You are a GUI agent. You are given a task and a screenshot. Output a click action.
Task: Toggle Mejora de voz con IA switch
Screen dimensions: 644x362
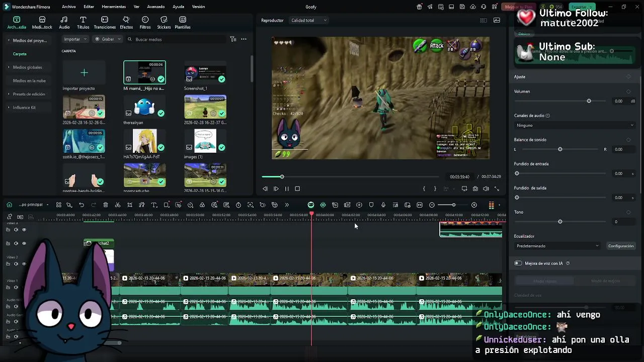(x=518, y=263)
